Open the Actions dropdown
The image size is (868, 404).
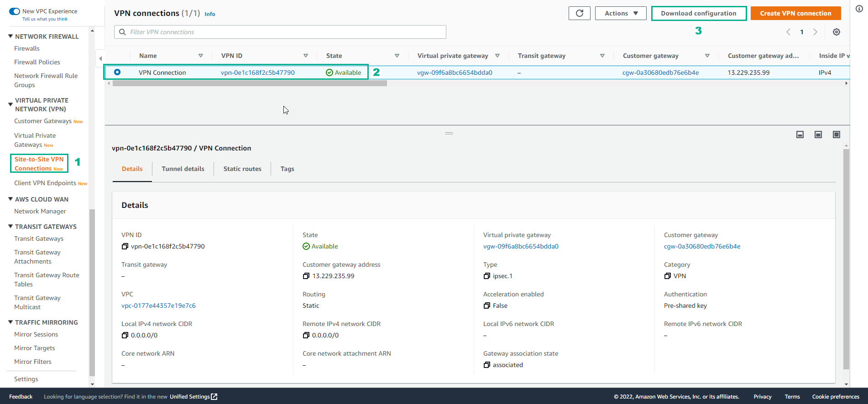click(621, 13)
